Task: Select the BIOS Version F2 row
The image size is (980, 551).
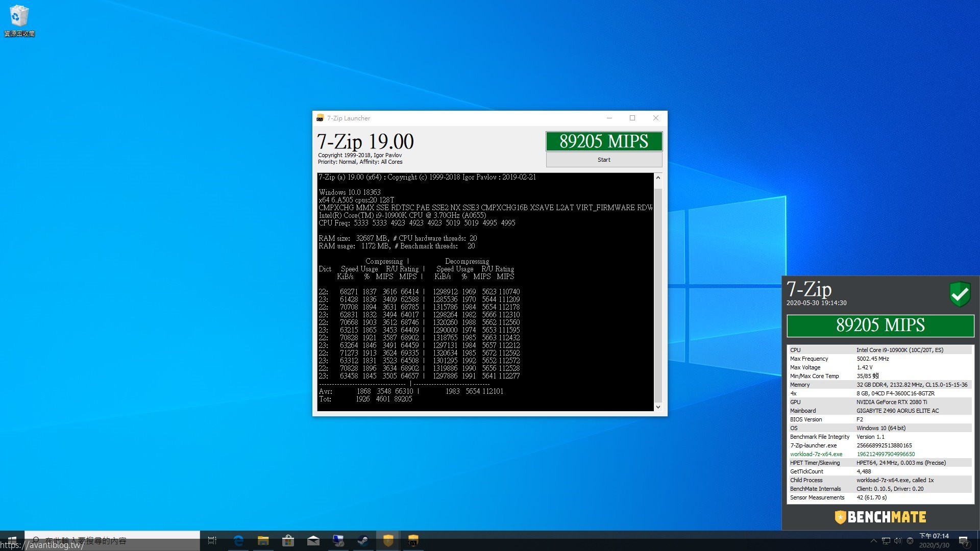Action: pos(880,419)
